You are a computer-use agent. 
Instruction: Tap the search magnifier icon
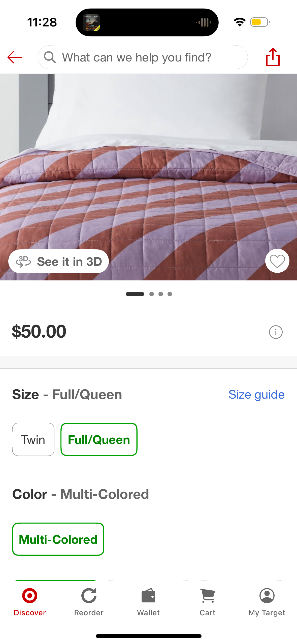50,57
